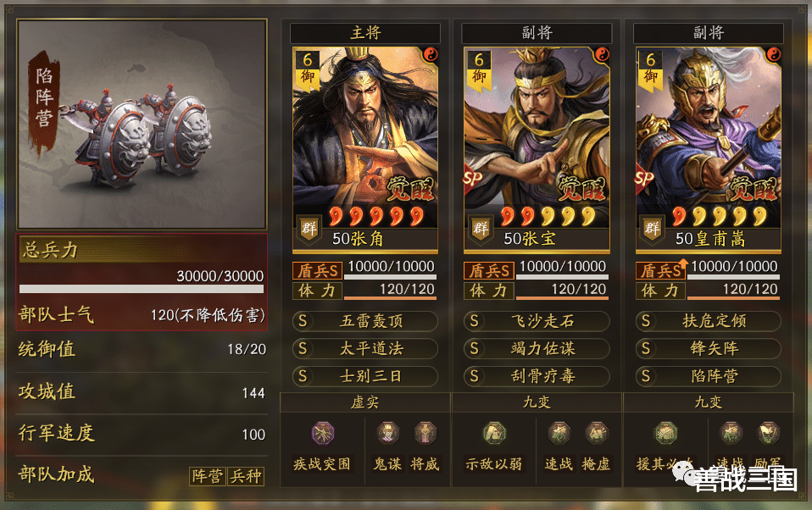The image size is (812, 510).
Task: Select the 速战 icon under 张宝
Action: point(559,434)
